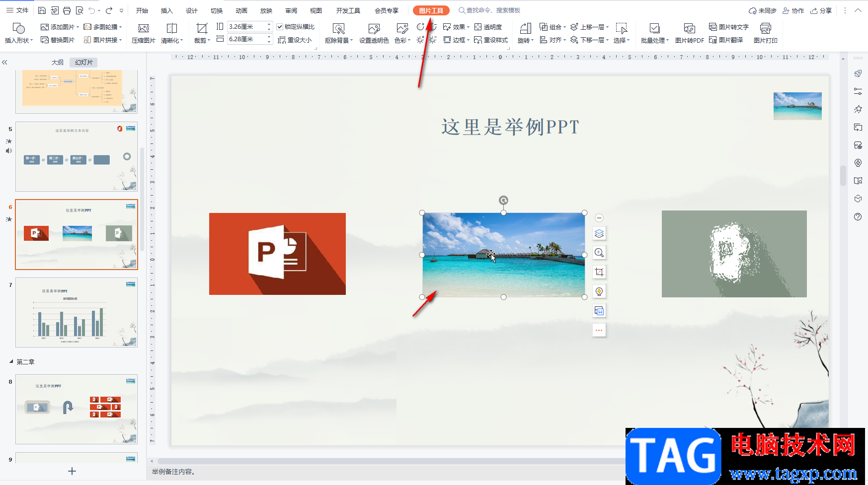Collapse the slide panel with double-chevron
The width and height of the screenshot is (868, 485).
point(4,63)
